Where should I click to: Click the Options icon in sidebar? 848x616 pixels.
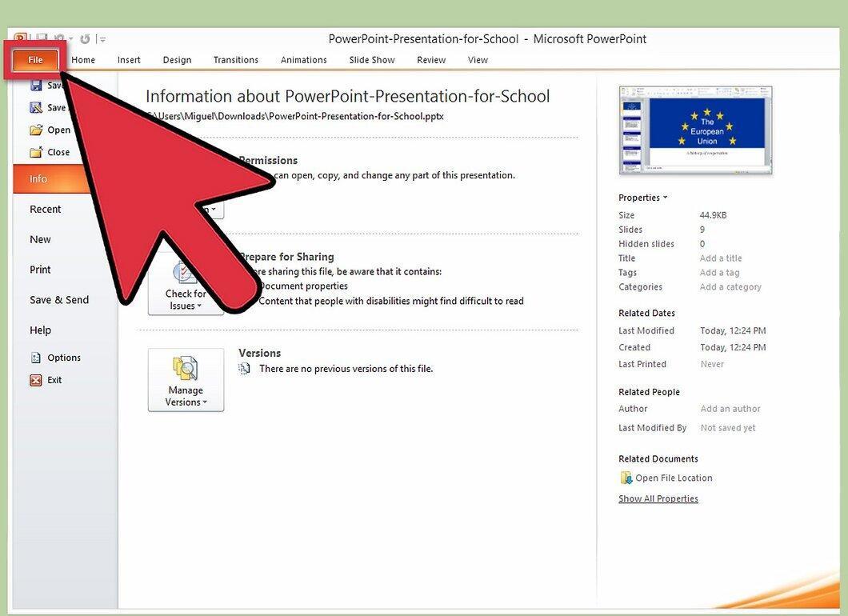tap(36, 358)
